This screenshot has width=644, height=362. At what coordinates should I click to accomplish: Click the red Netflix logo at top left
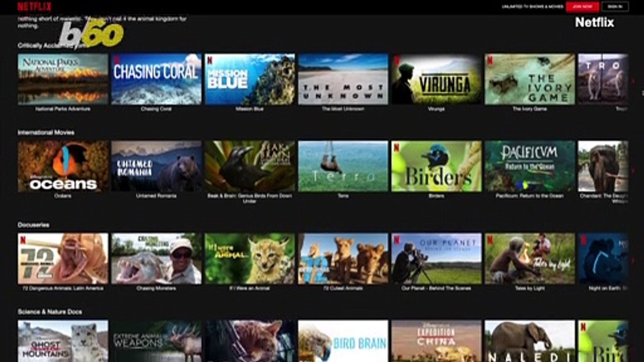click(x=34, y=7)
